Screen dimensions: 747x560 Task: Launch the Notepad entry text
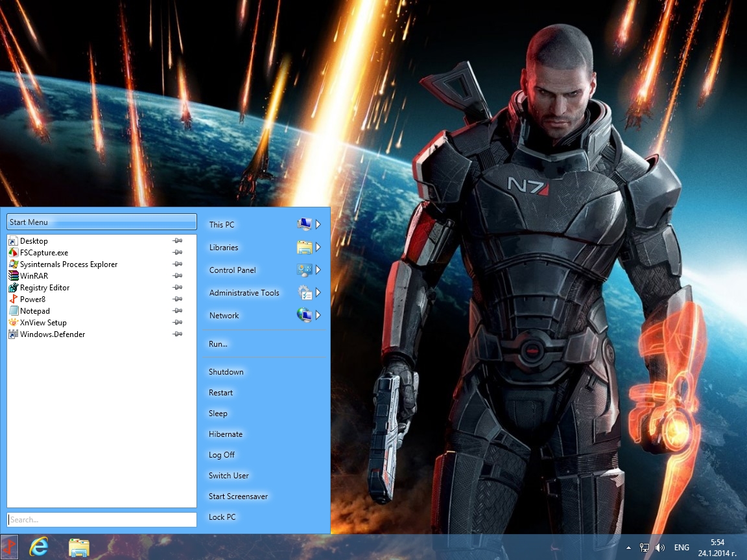pyautogui.click(x=35, y=311)
